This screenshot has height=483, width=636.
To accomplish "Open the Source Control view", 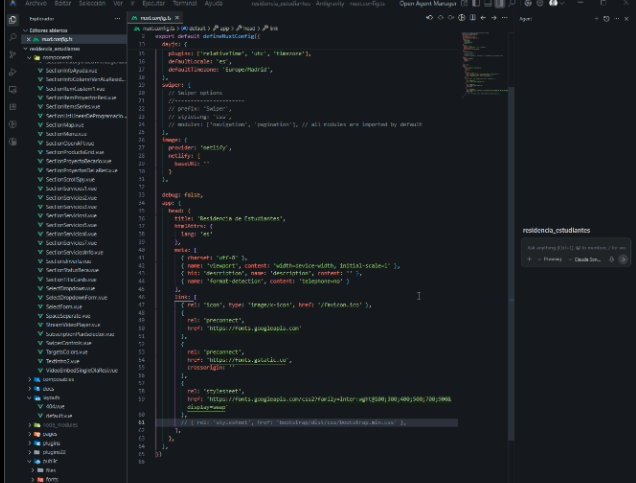I will 12,54.
